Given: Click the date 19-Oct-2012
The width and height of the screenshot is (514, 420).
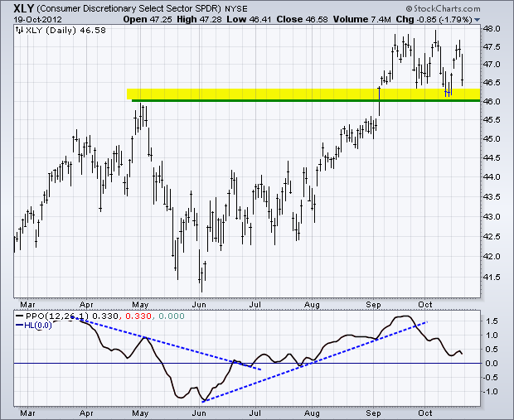Looking at the screenshot, I should click(37, 19).
